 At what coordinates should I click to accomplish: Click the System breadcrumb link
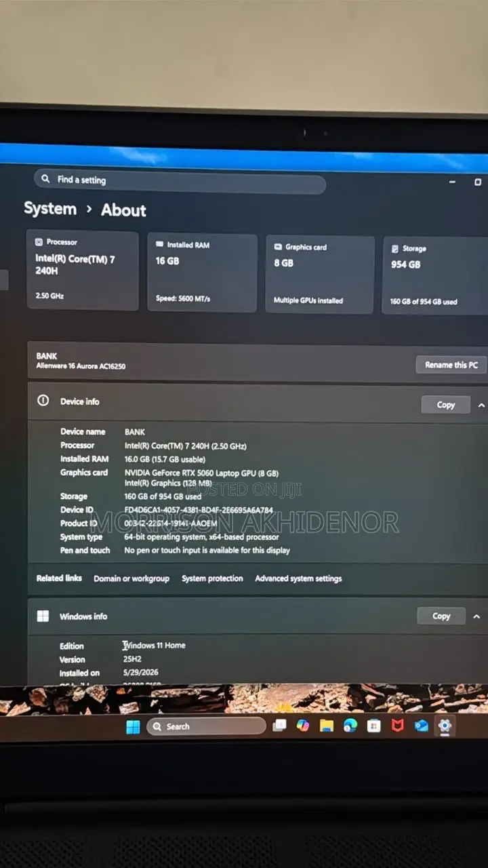tap(50, 208)
